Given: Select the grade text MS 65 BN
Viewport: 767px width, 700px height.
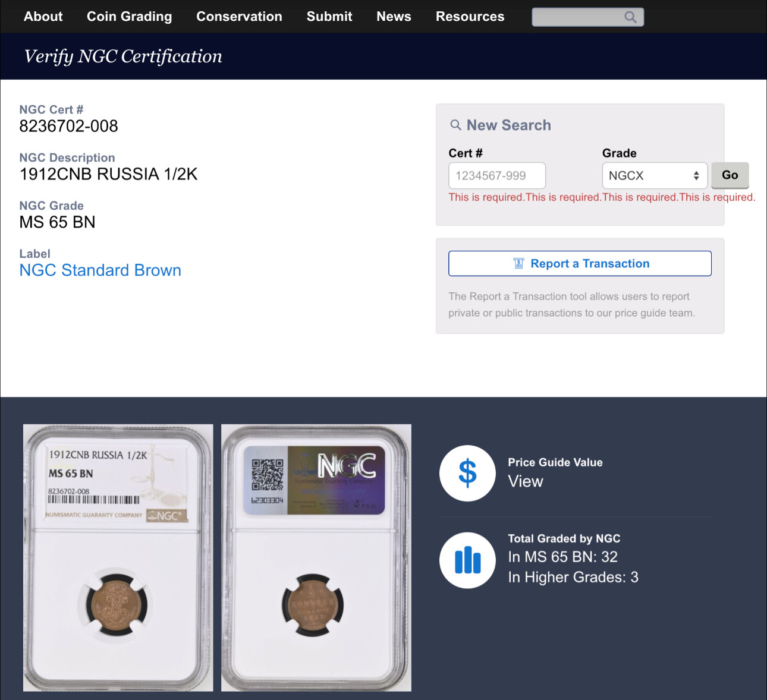Looking at the screenshot, I should pyautogui.click(x=58, y=222).
